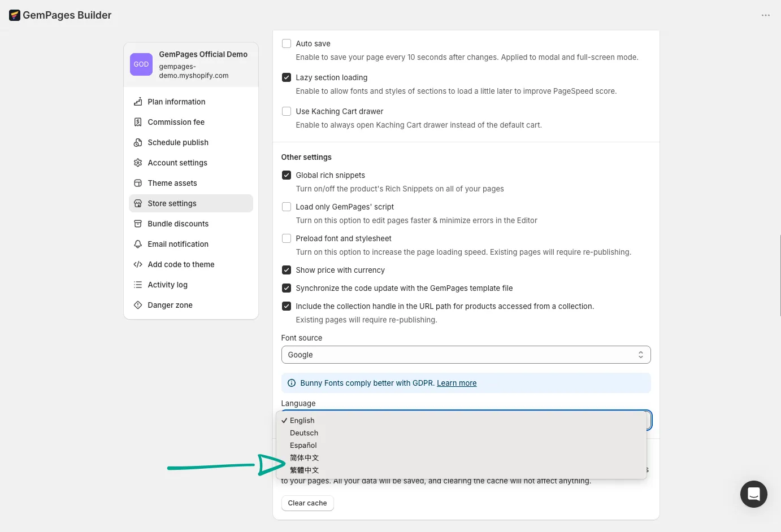Screen dimensions: 781x532
Task: Enable the Auto save checkbox
Action: point(287,43)
